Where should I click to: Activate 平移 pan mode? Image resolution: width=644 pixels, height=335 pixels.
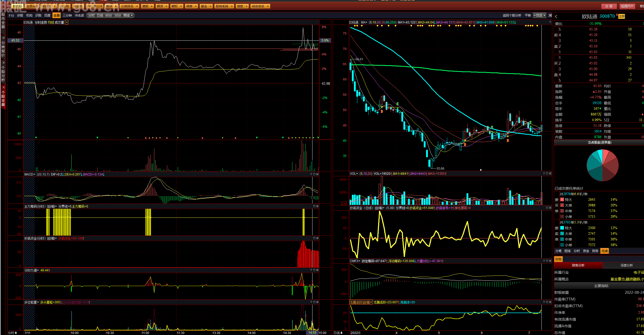tap(528, 15)
